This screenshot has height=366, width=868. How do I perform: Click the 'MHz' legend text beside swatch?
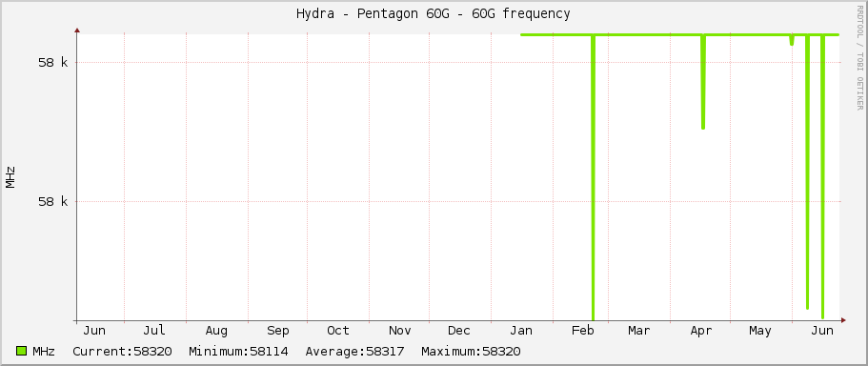[x=44, y=352]
